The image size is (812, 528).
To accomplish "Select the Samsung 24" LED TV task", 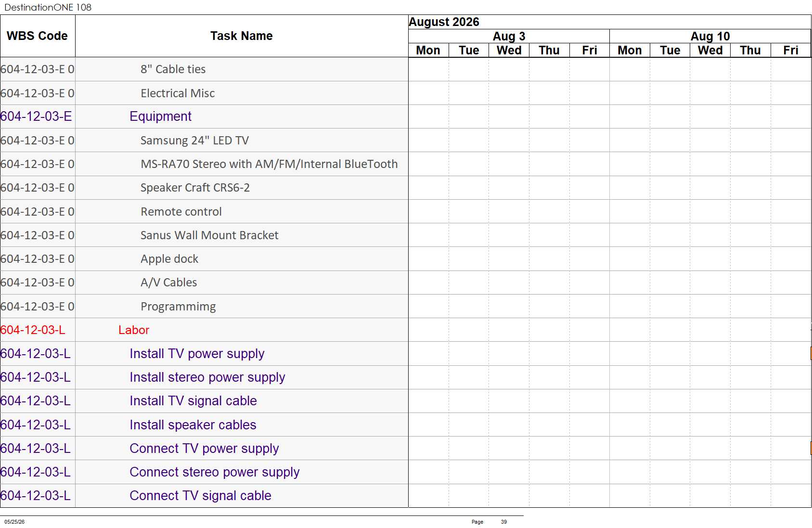I will click(194, 141).
